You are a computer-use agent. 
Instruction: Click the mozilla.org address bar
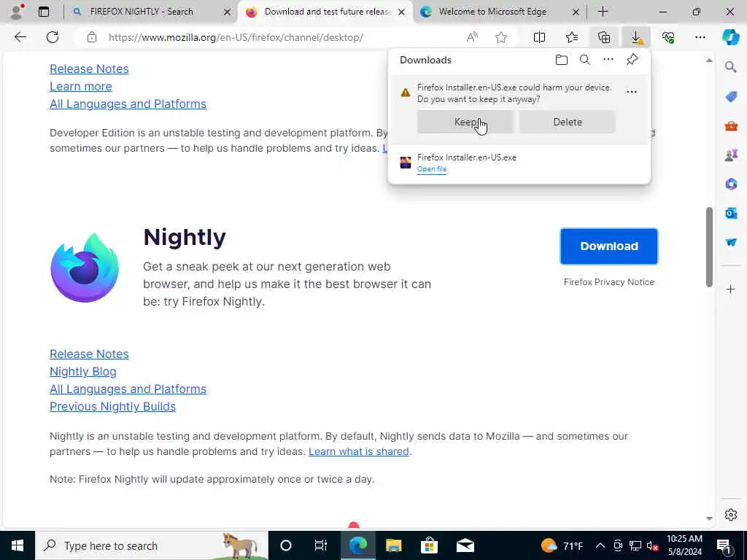pyautogui.click(x=236, y=37)
